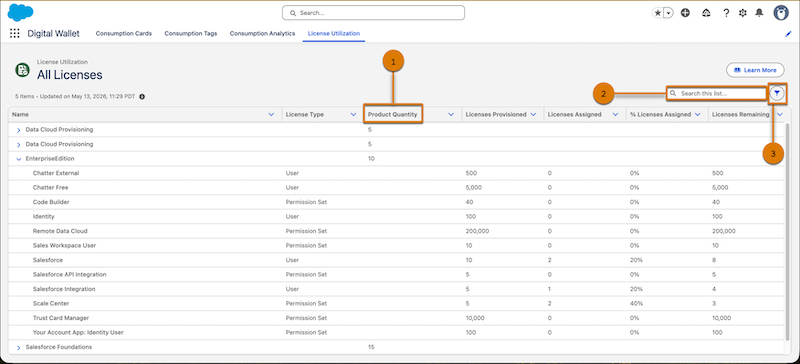Viewport: 800px width, 364px height.
Task: Select the Sales Workspace User row name
Action: click(x=64, y=246)
